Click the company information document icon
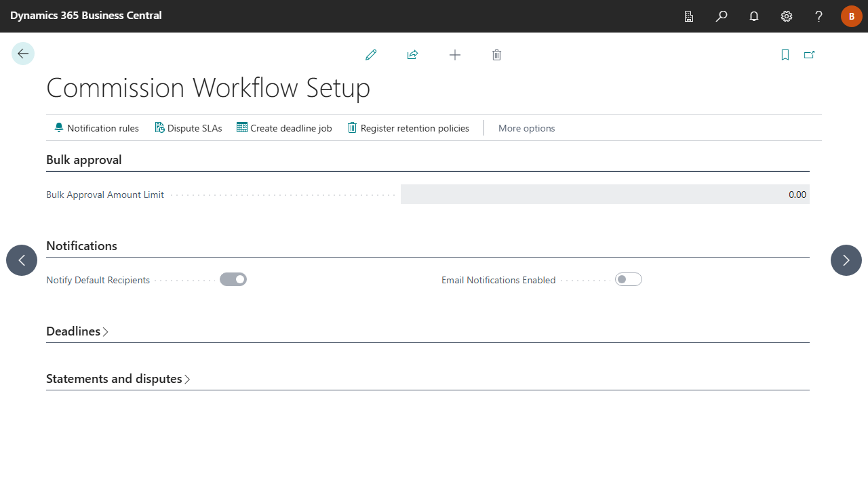Viewport: 868px width, 488px height. [689, 16]
